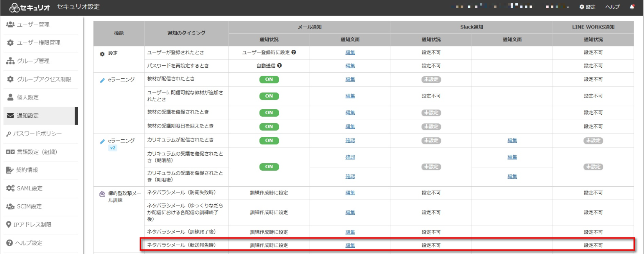Click グループアクセス制限 gear icon in sidebar
The image size is (644, 254).
click(x=10, y=79)
